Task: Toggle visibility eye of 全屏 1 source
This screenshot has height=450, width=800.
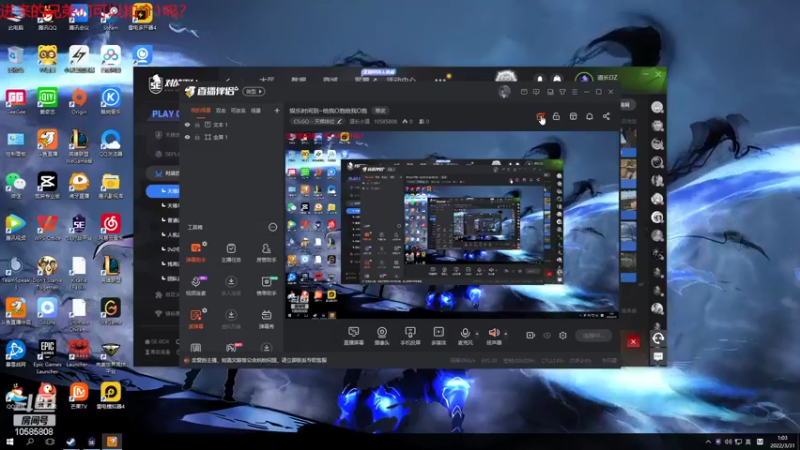Action: [x=187, y=137]
